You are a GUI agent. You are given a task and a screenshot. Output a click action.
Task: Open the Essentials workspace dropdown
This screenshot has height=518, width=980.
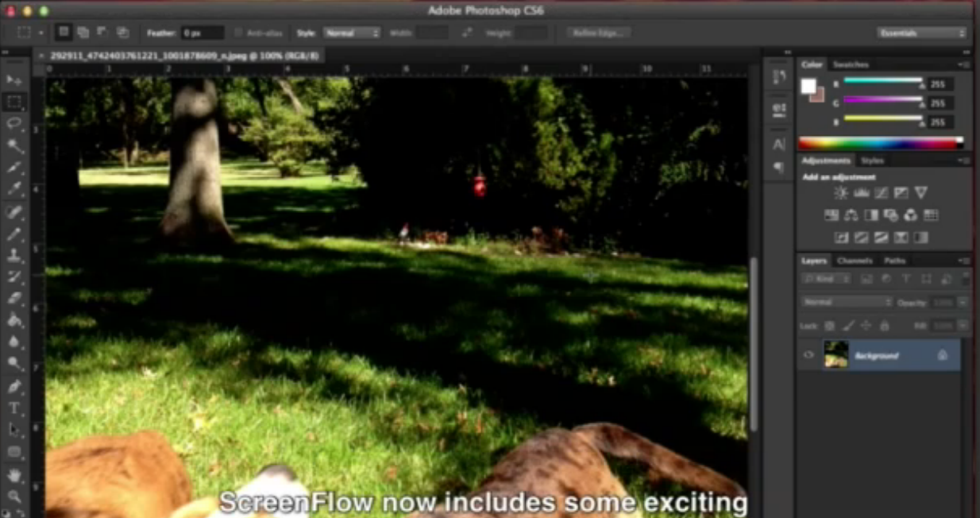pyautogui.click(x=922, y=33)
